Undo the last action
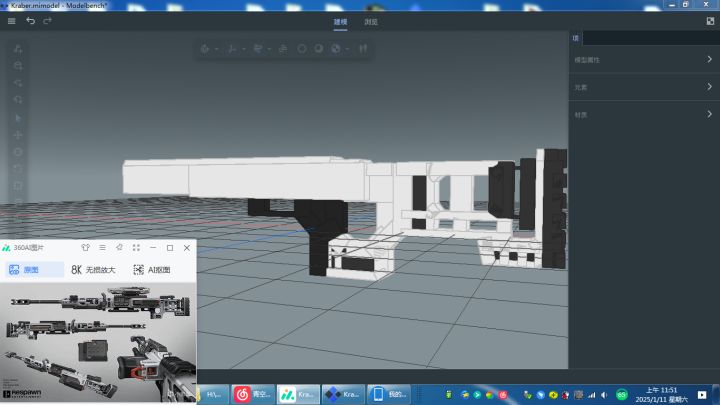This screenshot has height=405, width=720. point(30,21)
